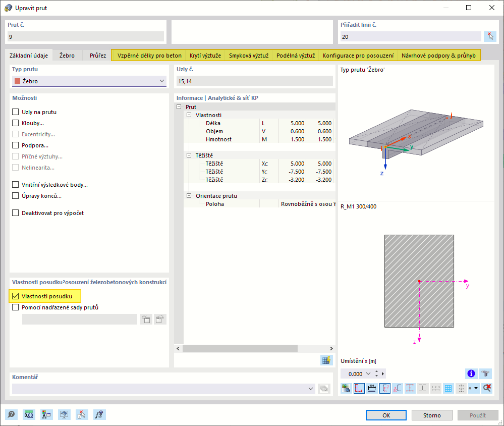504x426 pixels.
Task: Click the grayed 1-2-3 numbering icon
Action: pos(435,388)
